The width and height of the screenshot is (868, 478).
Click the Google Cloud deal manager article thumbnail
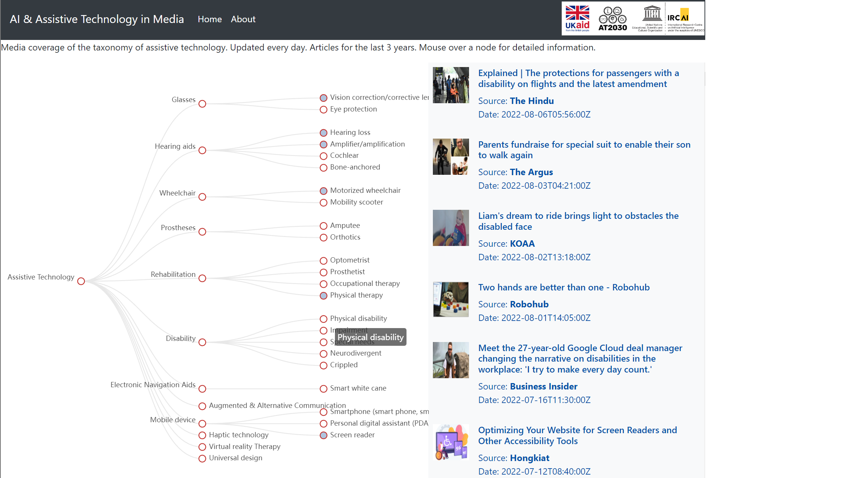coord(451,360)
